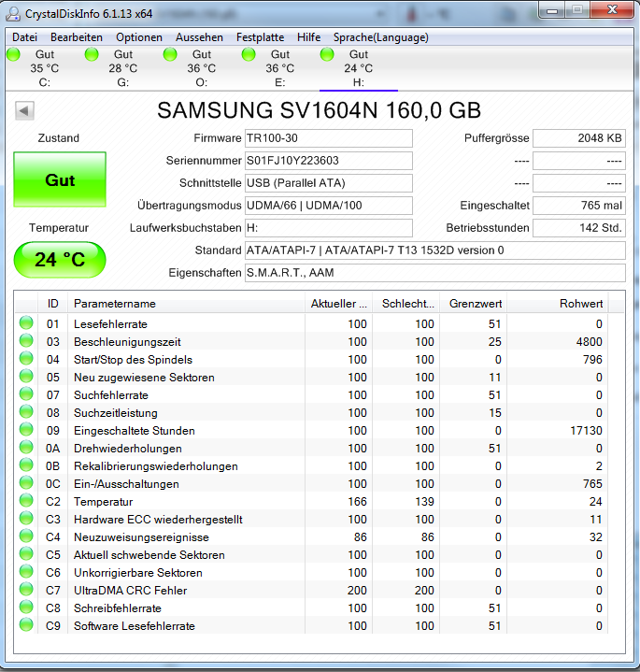The height and width of the screenshot is (672, 640).
Task: Click status icon for Start/Stop des Spindels
Action: coord(26,358)
